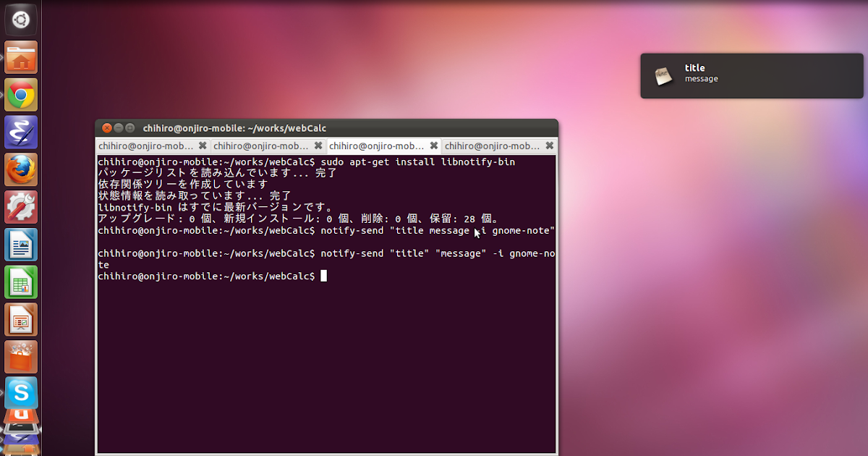Click 'message' text in the notification bubble
This screenshot has height=456, width=868.
(x=702, y=79)
